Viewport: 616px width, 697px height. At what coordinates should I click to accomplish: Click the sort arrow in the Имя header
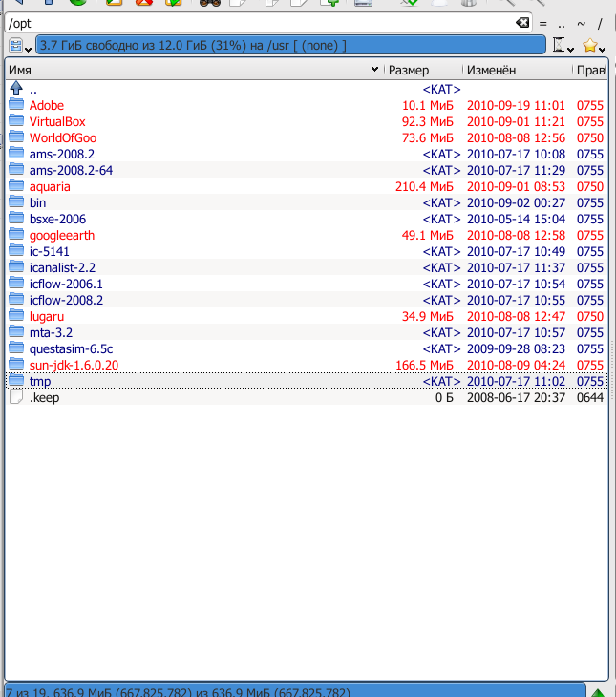click(374, 70)
